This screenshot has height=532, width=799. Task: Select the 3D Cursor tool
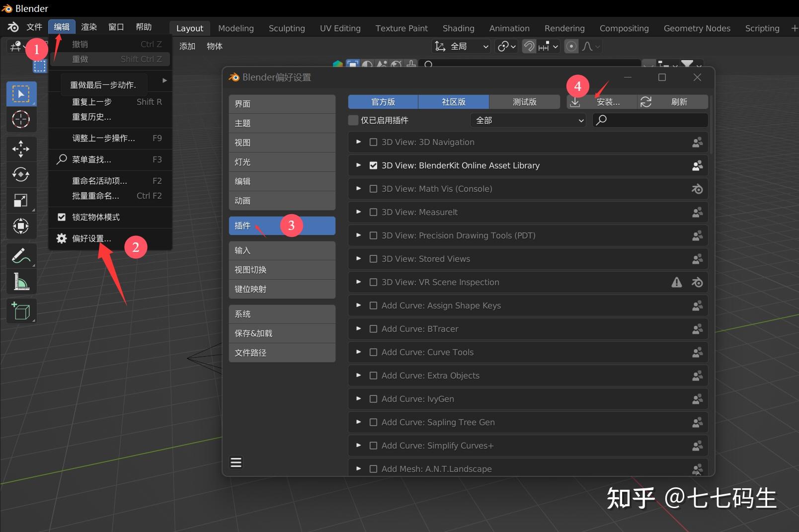tap(21, 119)
